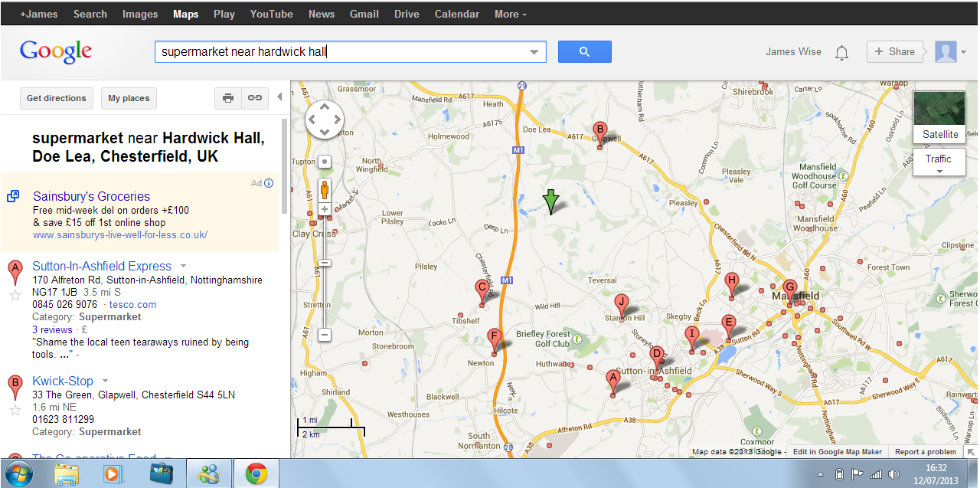Viewport: 980px width, 488px height.
Task: Go to Images in top bar
Action: pyautogui.click(x=140, y=14)
